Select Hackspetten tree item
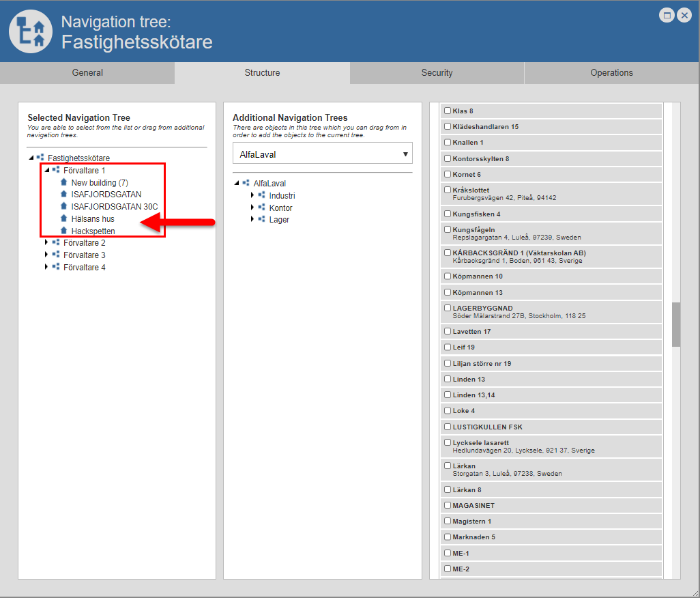This screenshot has width=700, height=598. (93, 231)
